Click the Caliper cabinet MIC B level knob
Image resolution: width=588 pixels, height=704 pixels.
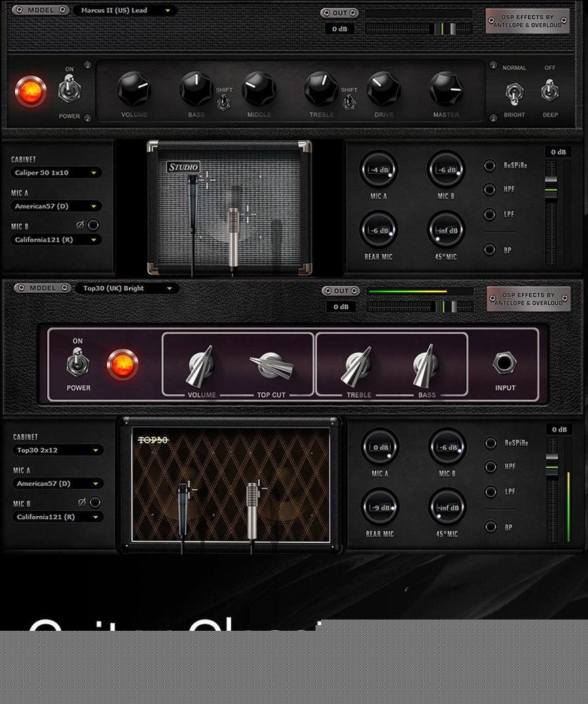tap(446, 169)
